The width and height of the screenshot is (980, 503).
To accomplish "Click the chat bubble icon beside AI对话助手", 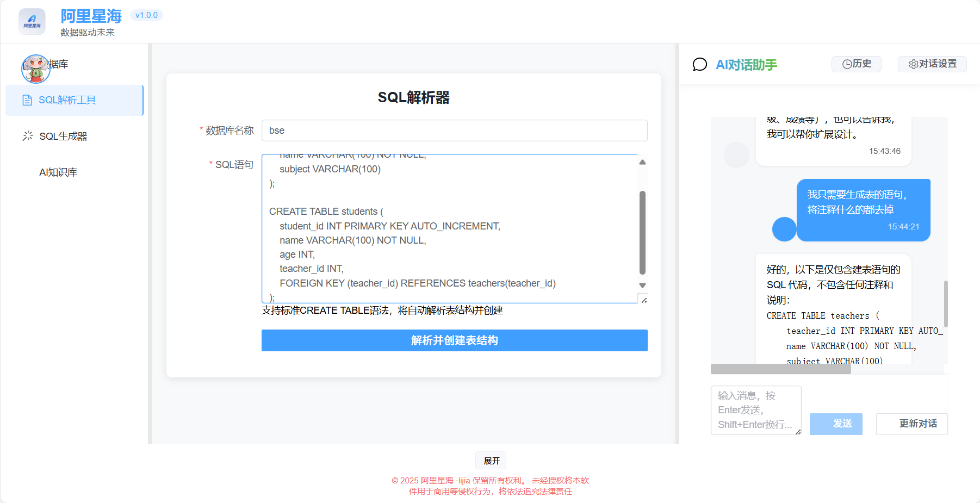I will (x=700, y=65).
